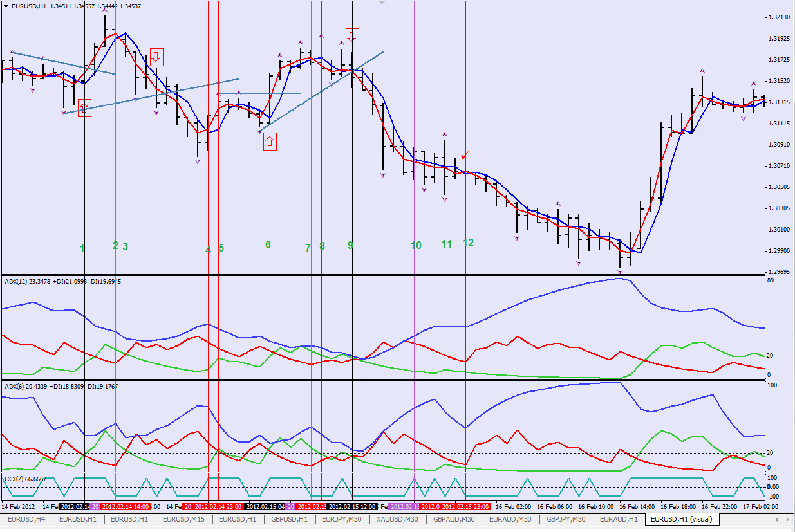Click the 1.31520 price scale value
The height and width of the screenshot is (532, 795).
779,81
